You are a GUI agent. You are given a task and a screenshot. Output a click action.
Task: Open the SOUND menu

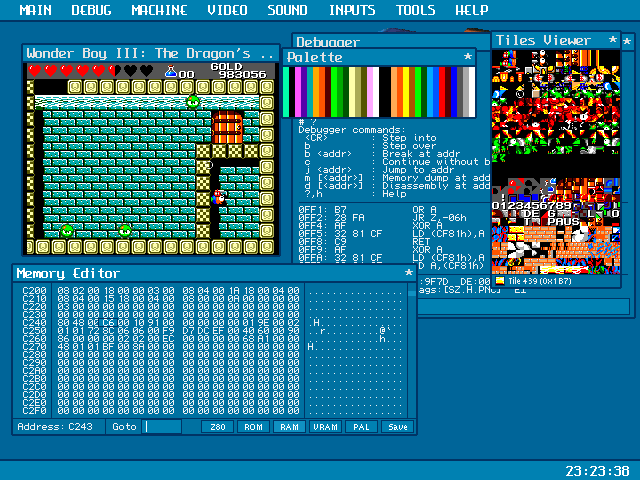point(287,10)
